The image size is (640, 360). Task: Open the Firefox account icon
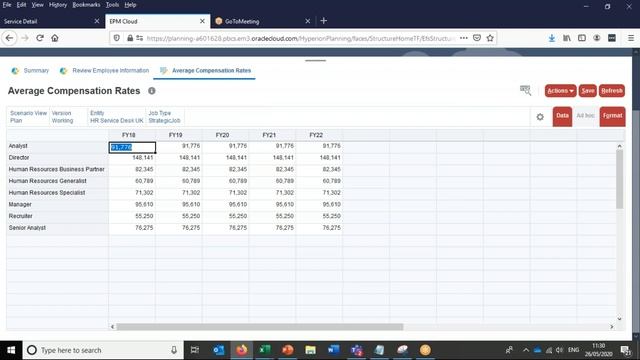point(597,38)
